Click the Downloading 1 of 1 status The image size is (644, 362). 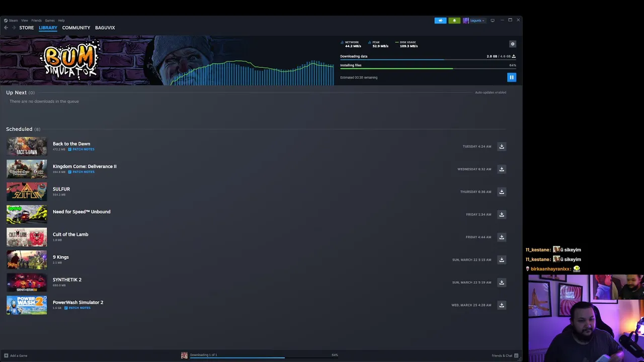(203, 355)
